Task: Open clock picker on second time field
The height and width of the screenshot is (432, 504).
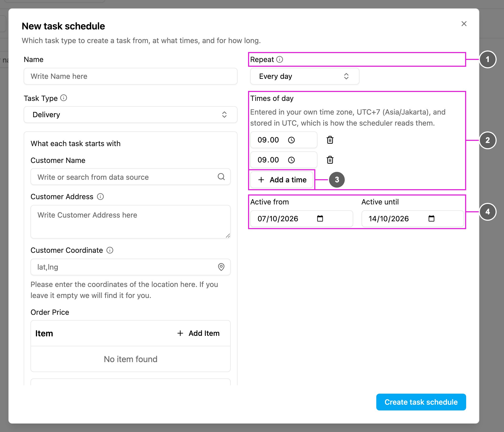Action: (291, 160)
